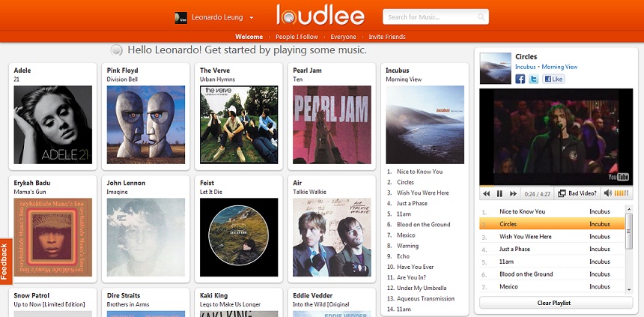Mute the player speaker icon
Viewport: 644px width, 317px height.
point(608,193)
